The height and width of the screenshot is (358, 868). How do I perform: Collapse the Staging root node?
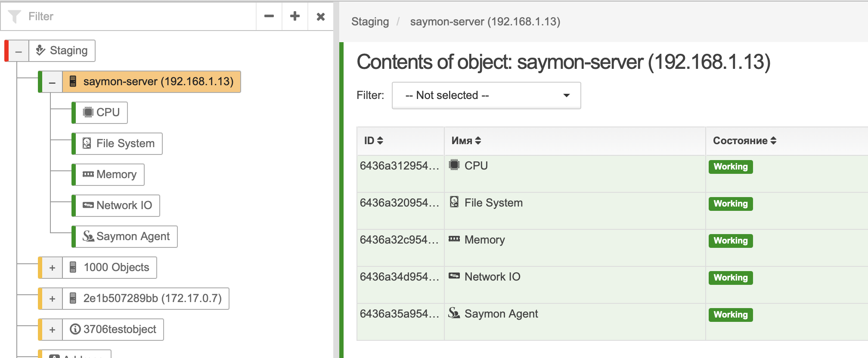coord(19,51)
